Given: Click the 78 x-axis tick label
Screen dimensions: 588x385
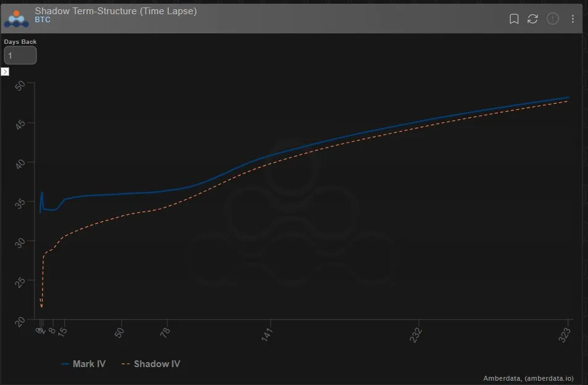Looking at the screenshot, I should (165, 332).
